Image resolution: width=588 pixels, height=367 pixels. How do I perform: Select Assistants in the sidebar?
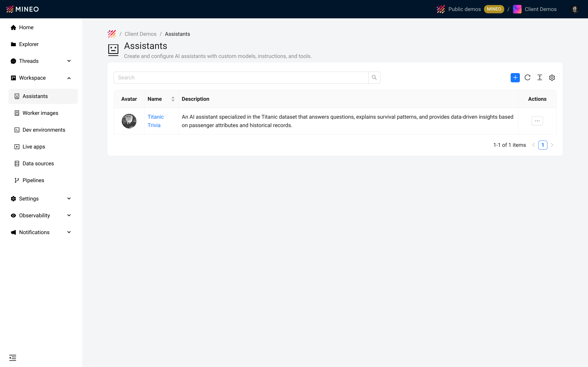click(x=35, y=96)
